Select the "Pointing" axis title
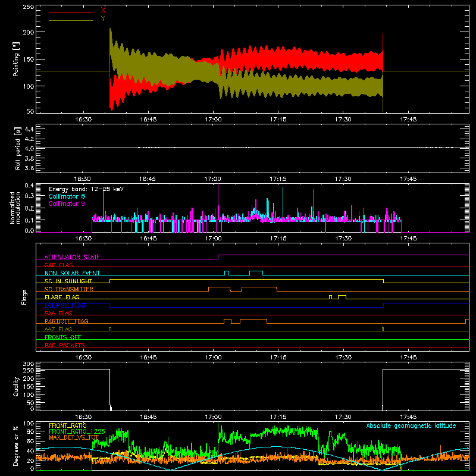 tap(16, 59)
